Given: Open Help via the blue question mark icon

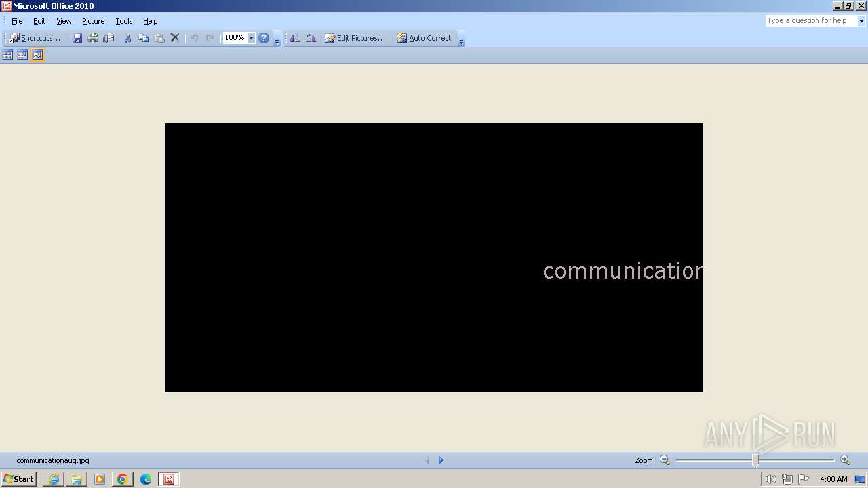Looking at the screenshot, I should 264,38.
